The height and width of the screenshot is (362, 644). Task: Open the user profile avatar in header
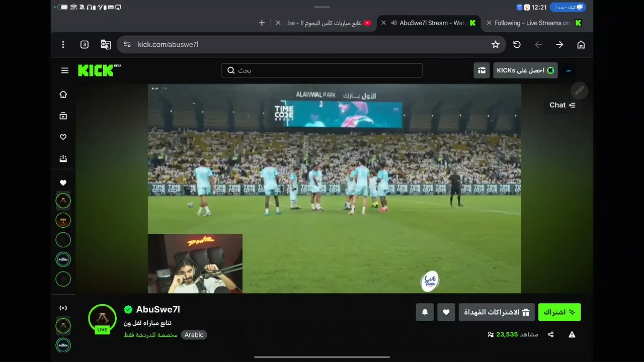569,70
